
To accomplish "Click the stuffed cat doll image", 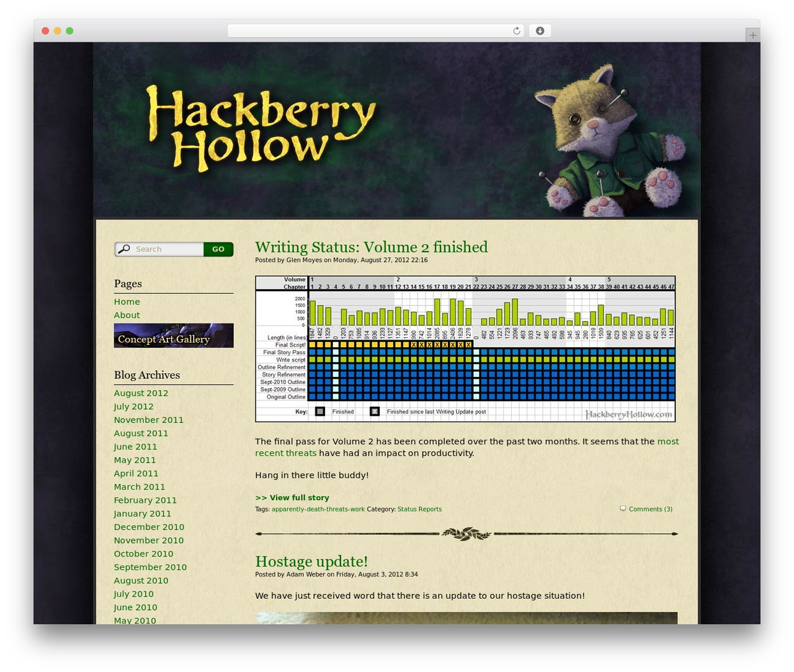I will [611, 140].
